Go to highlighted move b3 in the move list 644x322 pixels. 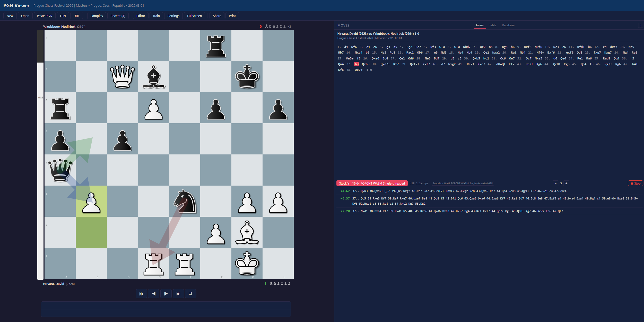(356, 64)
